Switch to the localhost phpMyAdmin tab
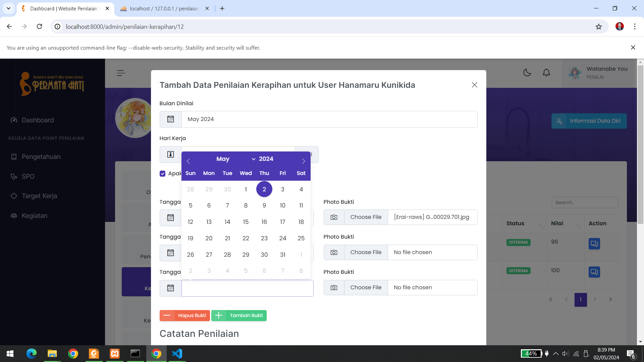644x362 pixels. click(164, 9)
